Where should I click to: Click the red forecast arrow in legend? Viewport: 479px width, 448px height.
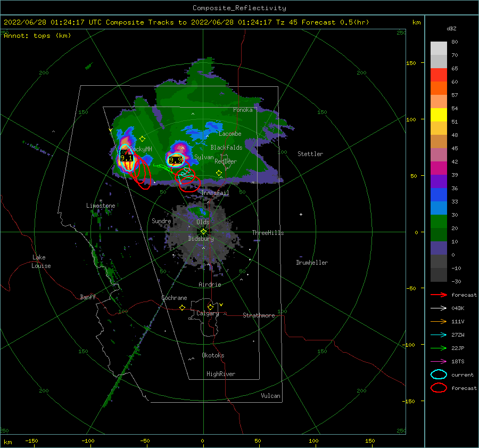[439, 295]
